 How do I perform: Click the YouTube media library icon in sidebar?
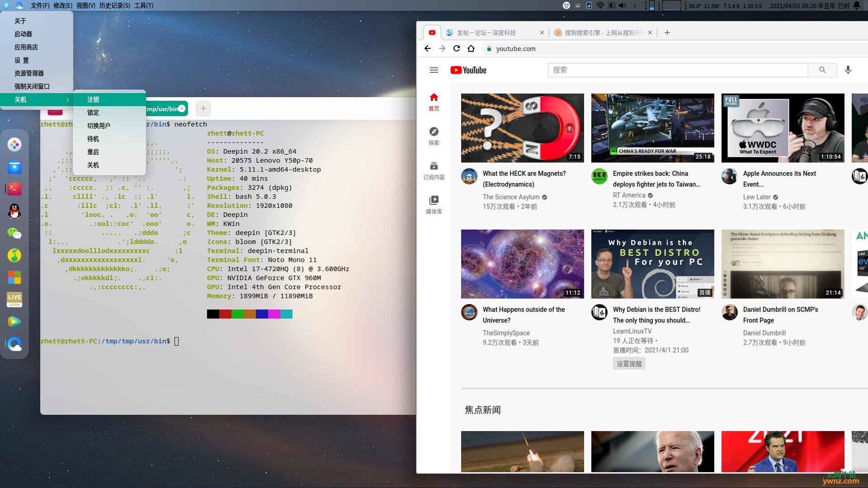tap(434, 203)
